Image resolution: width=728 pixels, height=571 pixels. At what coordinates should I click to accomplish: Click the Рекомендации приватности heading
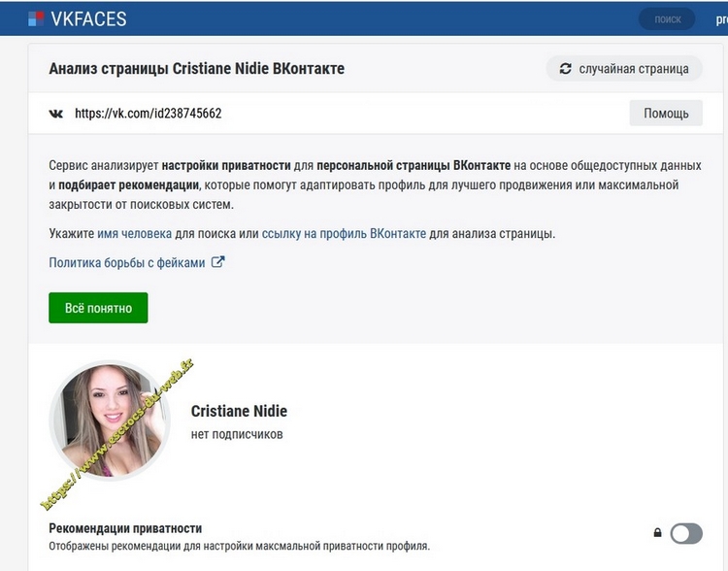click(x=125, y=528)
